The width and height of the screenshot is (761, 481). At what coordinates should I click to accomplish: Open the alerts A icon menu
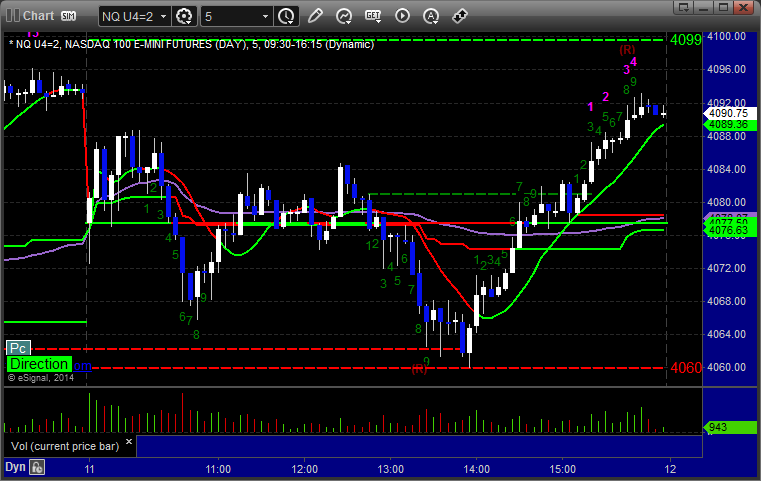430,16
